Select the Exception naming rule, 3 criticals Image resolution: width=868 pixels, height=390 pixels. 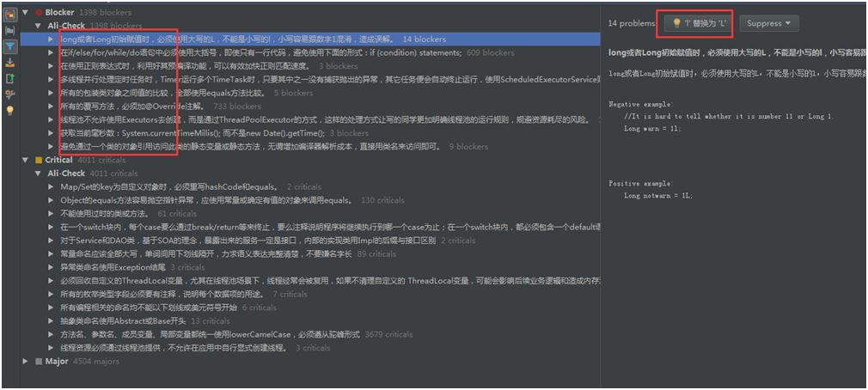click(x=310, y=267)
